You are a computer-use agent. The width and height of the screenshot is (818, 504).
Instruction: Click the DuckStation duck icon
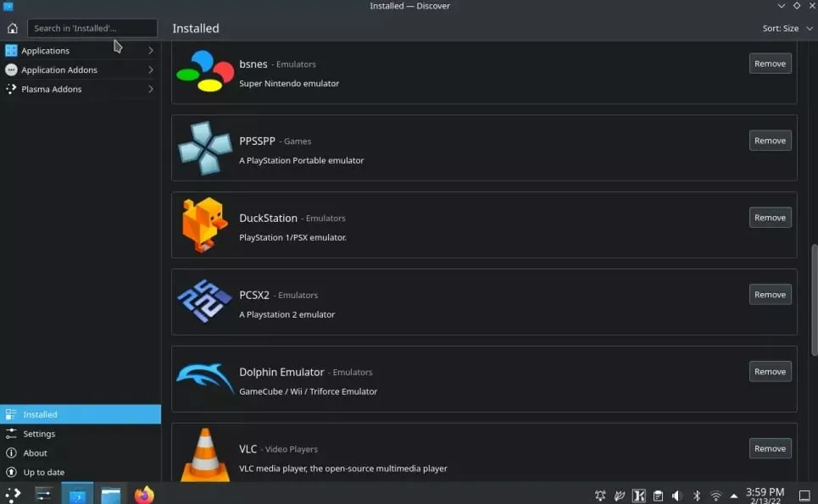point(204,225)
